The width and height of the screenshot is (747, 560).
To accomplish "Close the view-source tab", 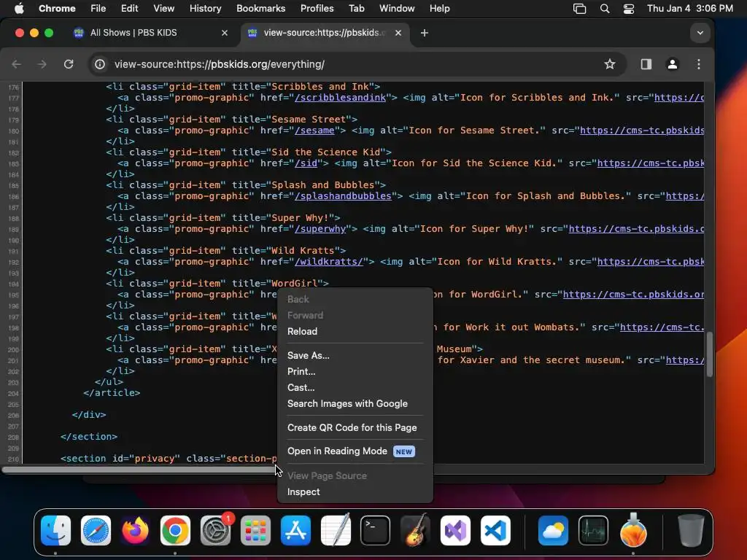I will (x=398, y=33).
